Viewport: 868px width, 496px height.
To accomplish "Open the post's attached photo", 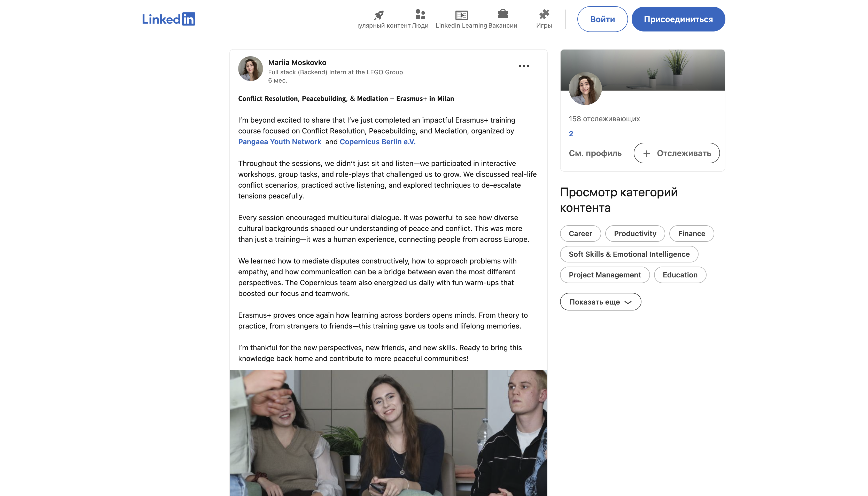I will pyautogui.click(x=388, y=433).
